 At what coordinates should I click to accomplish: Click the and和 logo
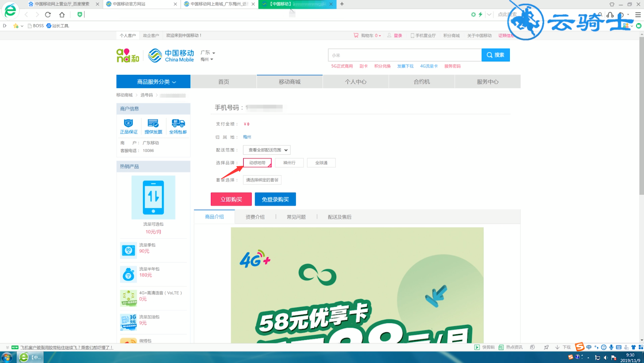[x=127, y=56]
